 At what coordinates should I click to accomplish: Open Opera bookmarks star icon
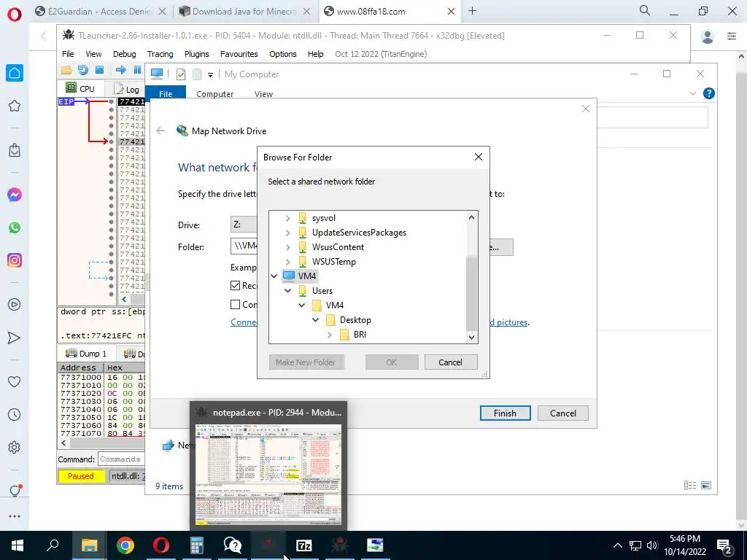coord(15,106)
